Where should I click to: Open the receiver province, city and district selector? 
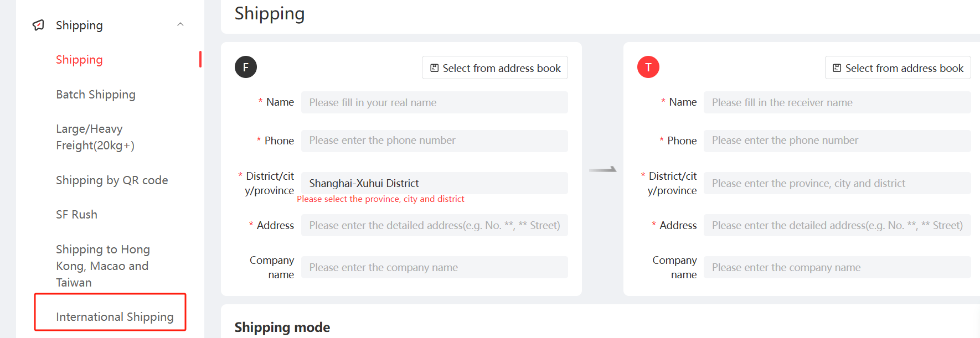(x=837, y=183)
